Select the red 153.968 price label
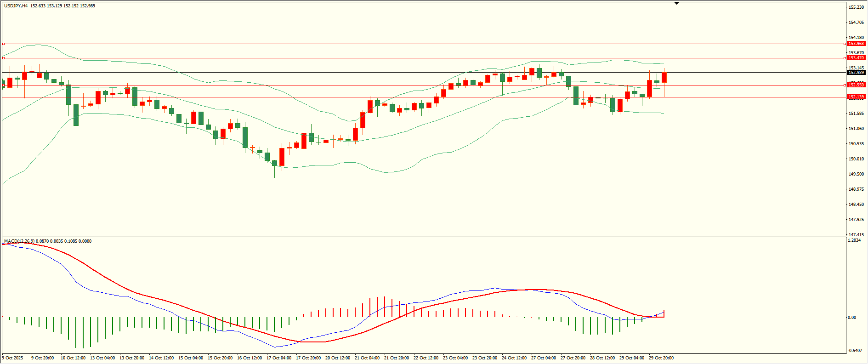Image resolution: width=868 pixels, height=364 pixels. tap(856, 44)
